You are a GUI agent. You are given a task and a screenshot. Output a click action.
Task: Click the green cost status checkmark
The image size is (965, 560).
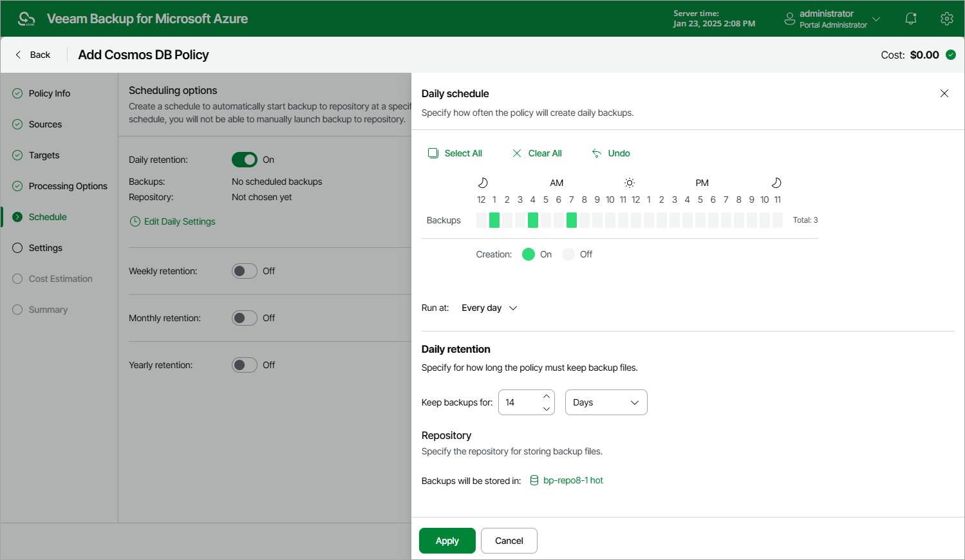click(x=951, y=55)
